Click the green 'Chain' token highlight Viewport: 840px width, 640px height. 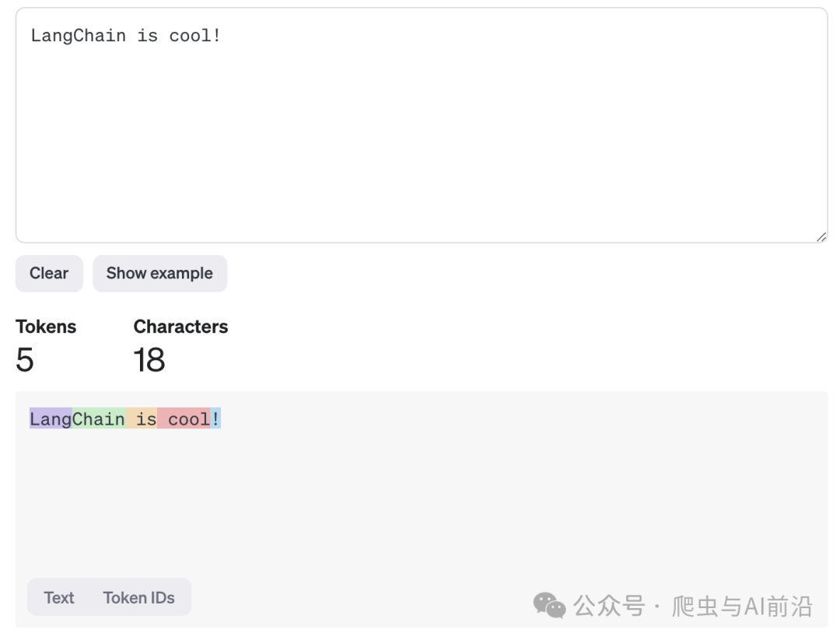click(x=99, y=419)
